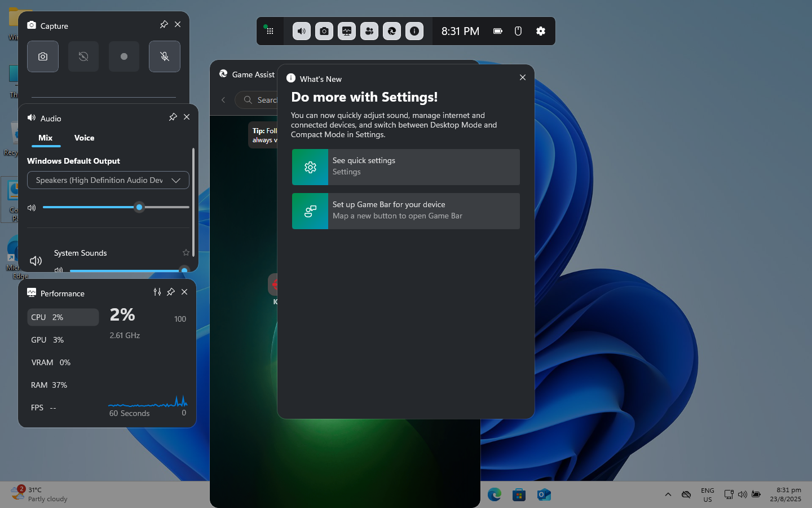Toggle the Performance widget from Game Bar toolbar
812x508 pixels.
pos(347,31)
